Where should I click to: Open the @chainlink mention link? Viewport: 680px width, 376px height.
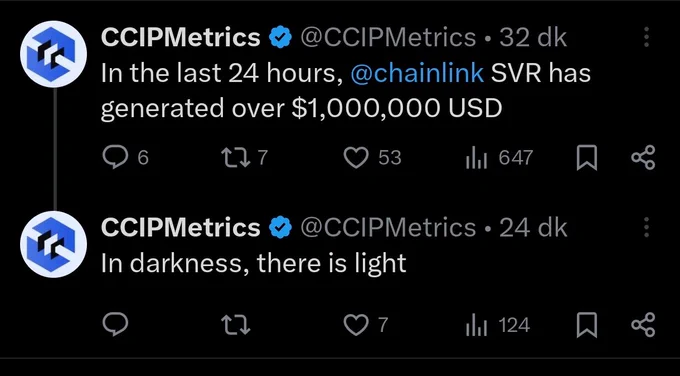click(417, 72)
